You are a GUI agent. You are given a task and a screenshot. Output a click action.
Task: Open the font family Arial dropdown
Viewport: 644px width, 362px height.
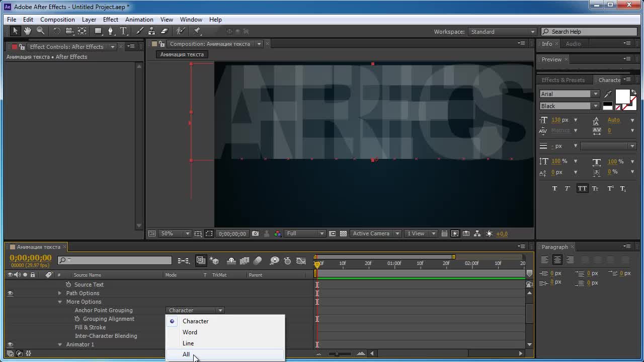(x=569, y=94)
